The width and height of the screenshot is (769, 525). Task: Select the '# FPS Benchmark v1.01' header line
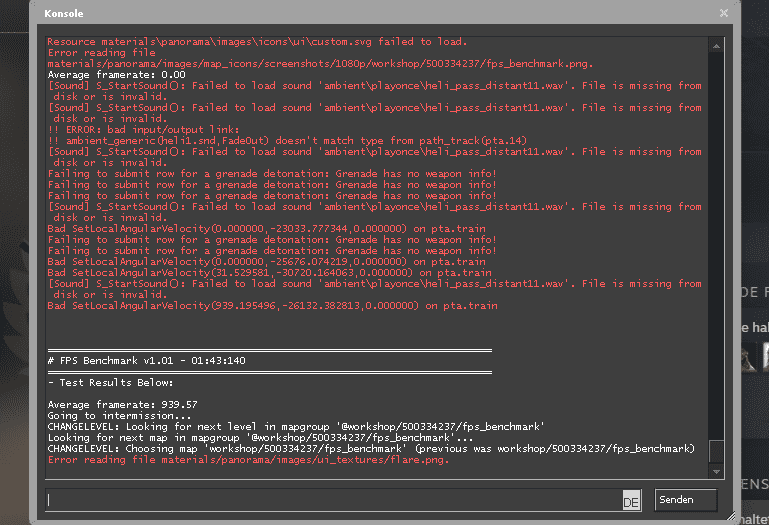point(146,360)
